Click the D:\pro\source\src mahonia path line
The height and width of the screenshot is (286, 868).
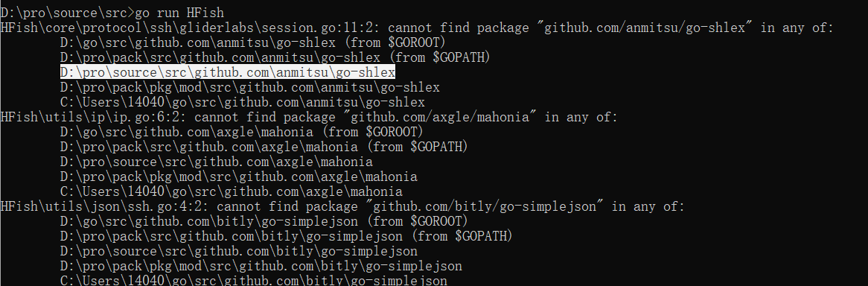pyautogui.click(x=217, y=162)
